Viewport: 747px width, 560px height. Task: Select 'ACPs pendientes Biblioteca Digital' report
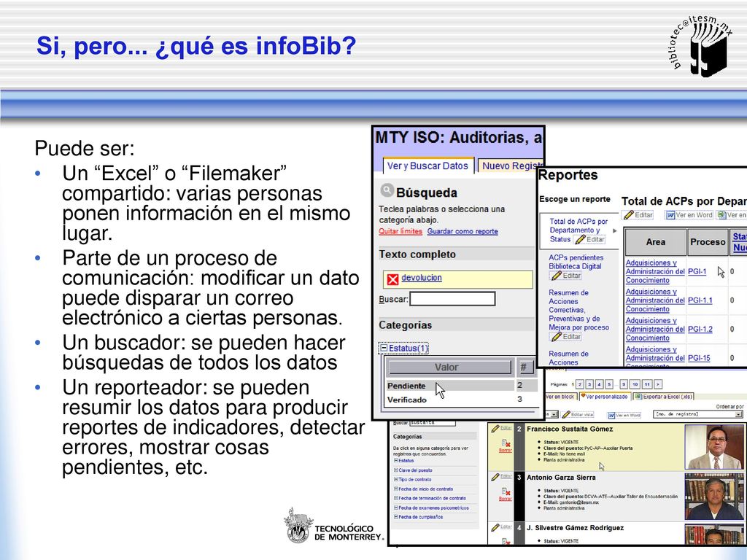tap(576, 262)
